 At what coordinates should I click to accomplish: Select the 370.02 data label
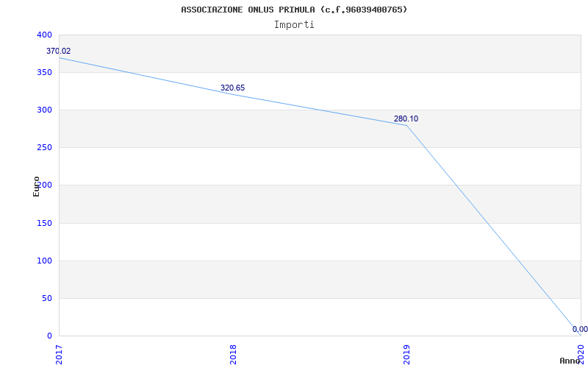pos(59,51)
